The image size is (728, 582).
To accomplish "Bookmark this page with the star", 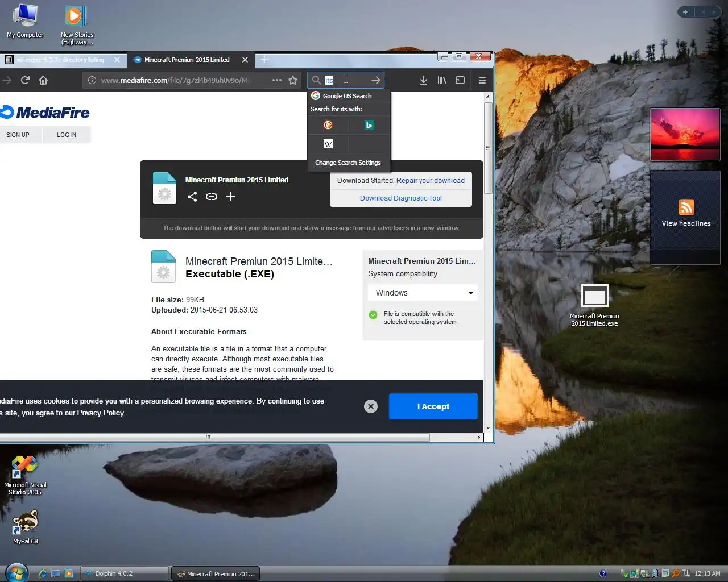I will point(293,80).
